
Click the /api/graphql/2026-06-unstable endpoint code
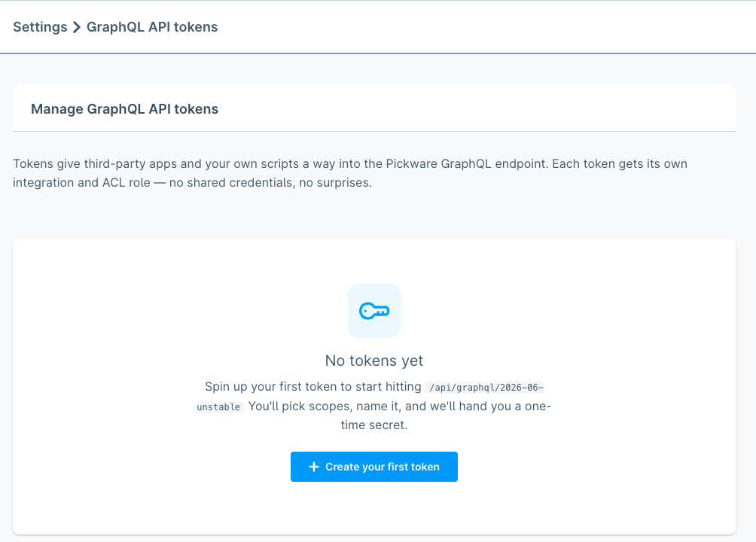(370, 397)
